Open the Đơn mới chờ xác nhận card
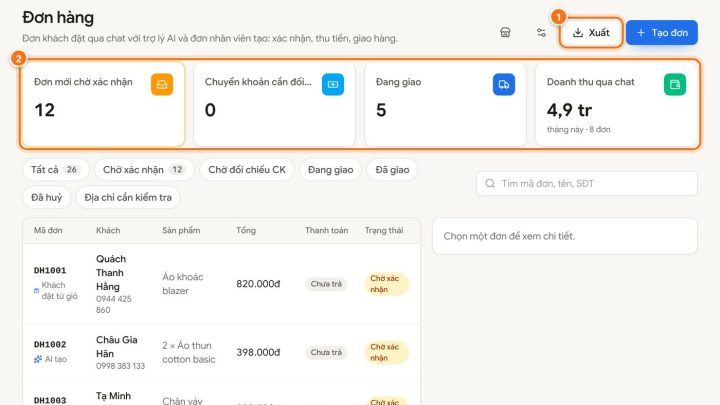Viewport: 720px width, 405px height. pos(103,104)
